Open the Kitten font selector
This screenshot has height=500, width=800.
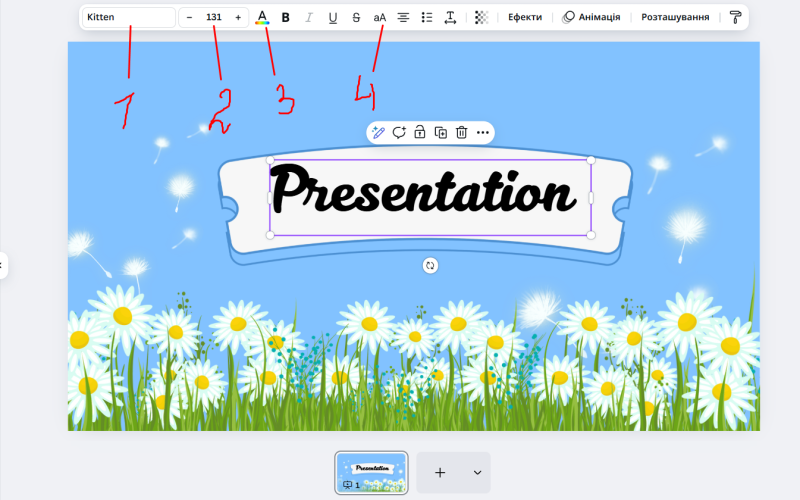(129, 17)
